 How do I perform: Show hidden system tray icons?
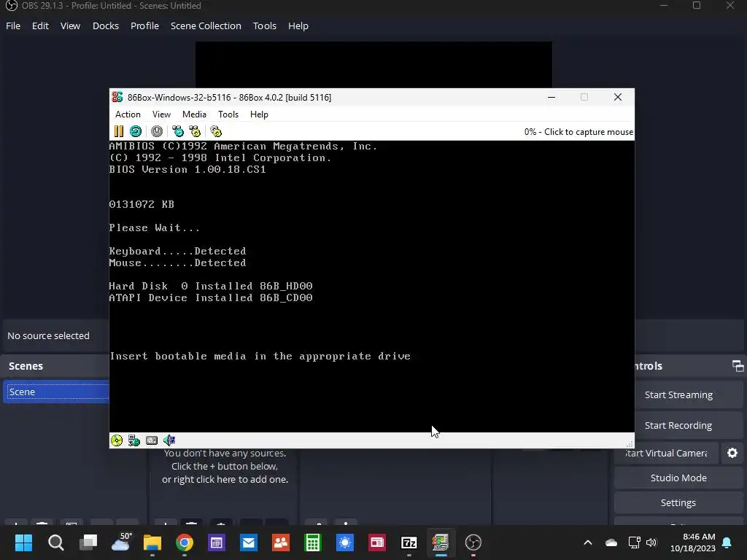coord(588,542)
